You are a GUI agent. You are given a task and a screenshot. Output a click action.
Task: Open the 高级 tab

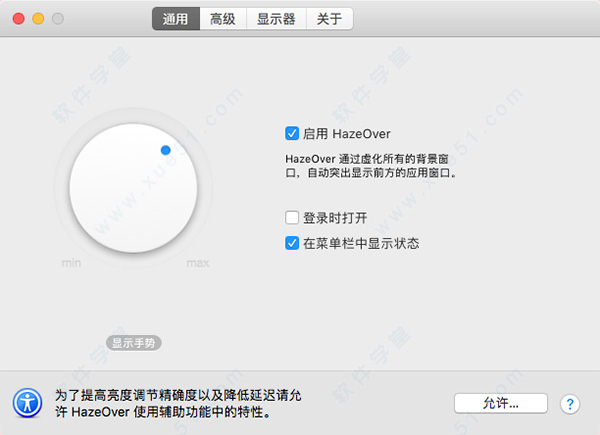(x=223, y=19)
